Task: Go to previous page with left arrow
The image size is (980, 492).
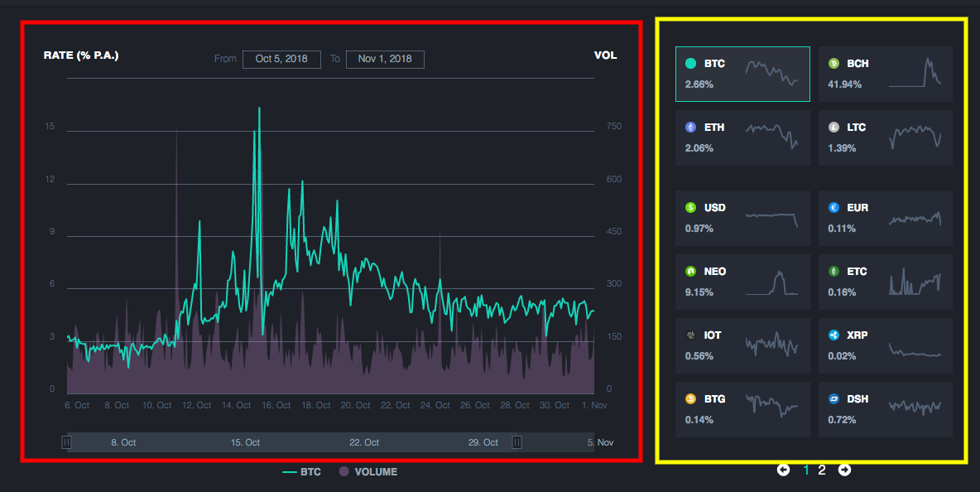Action: click(x=783, y=470)
